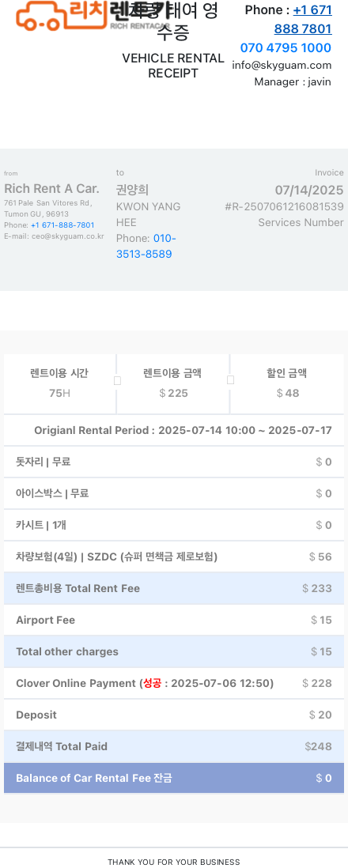This screenshot has width=348, height=868.
Task: Call the 070 4795 1000 number
Action: (286, 47)
